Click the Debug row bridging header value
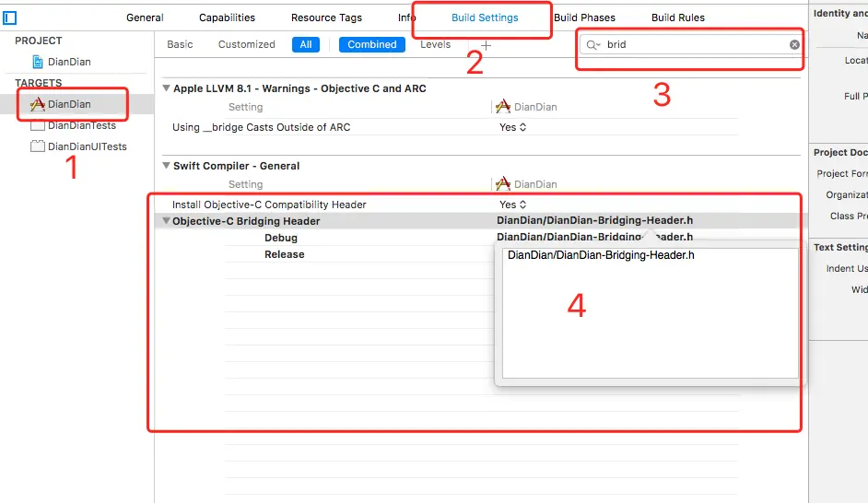This screenshot has height=503, width=868. pyautogui.click(x=594, y=237)
